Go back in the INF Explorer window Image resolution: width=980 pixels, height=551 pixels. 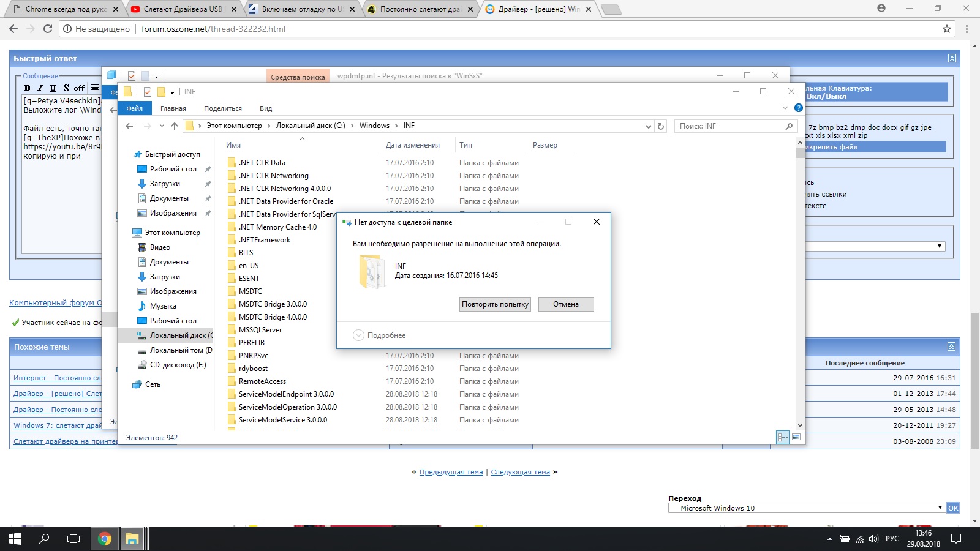(129, 126)
